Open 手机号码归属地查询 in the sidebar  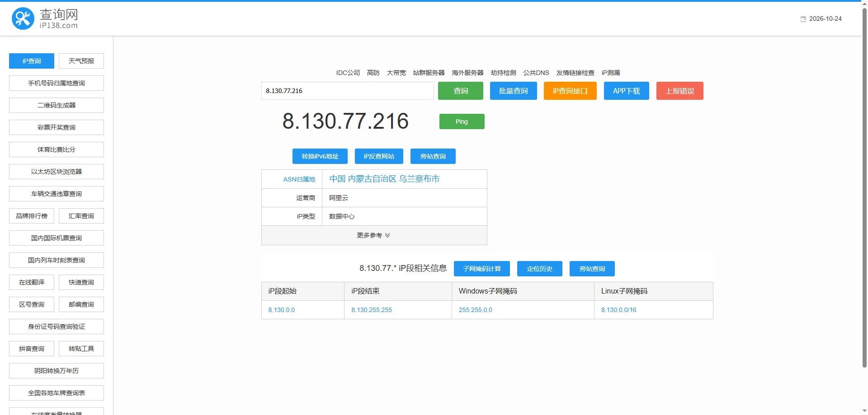[57, 83]
